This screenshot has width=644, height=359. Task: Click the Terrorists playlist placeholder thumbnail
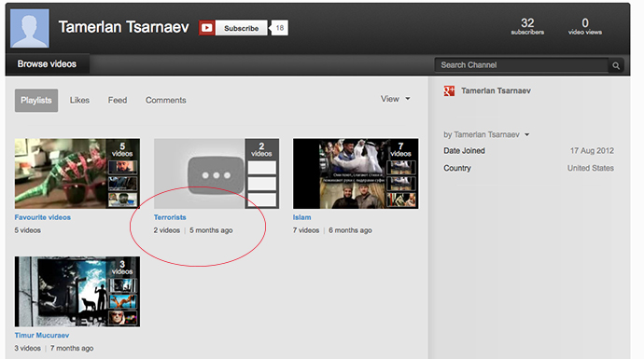click(x=217, y=173)
